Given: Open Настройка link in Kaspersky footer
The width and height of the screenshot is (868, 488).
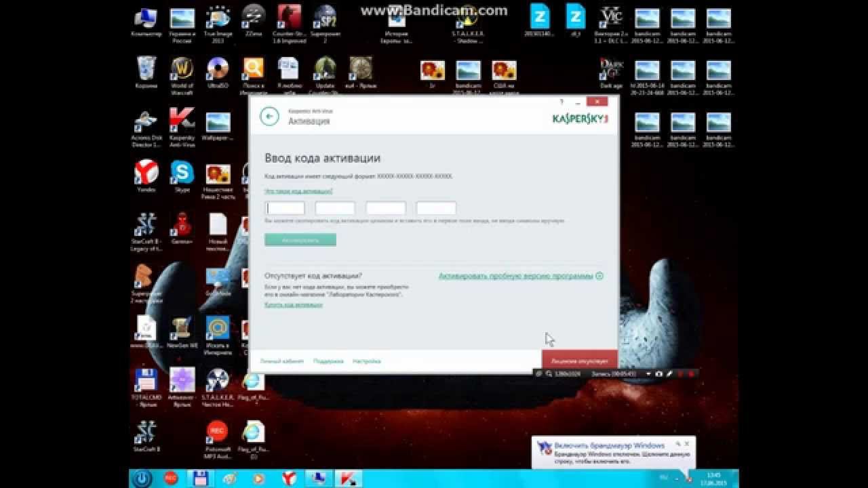Looking at the screenshot, I should (x=366, y=361).
